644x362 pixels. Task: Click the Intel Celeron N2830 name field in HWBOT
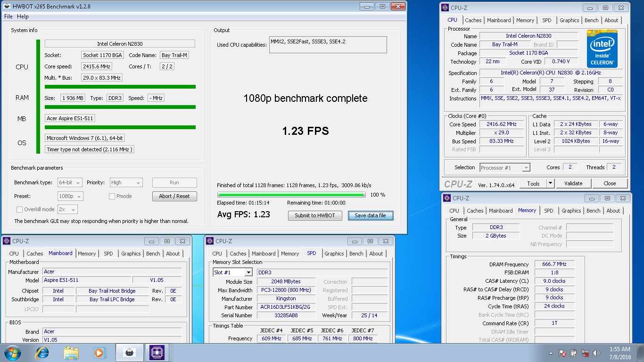pyautogui.click(x=120, y=44)
